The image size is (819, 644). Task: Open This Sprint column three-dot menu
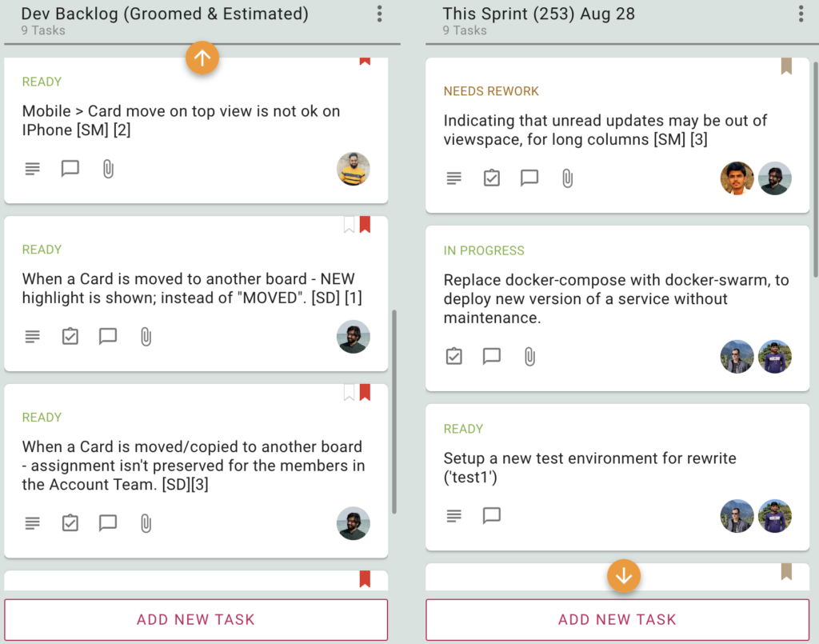pos(801,14)
